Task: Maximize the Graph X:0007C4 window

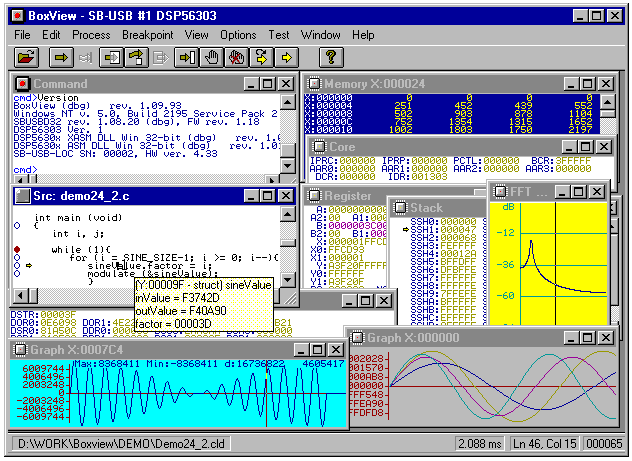Action: (x=318, y=350)
